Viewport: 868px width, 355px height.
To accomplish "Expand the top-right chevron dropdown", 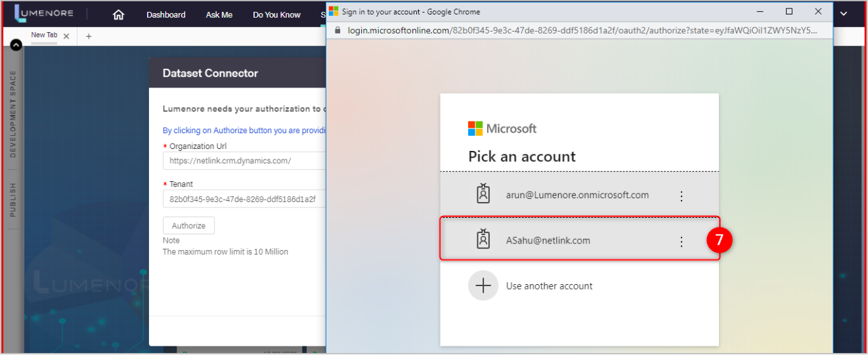I will [844, 14].
